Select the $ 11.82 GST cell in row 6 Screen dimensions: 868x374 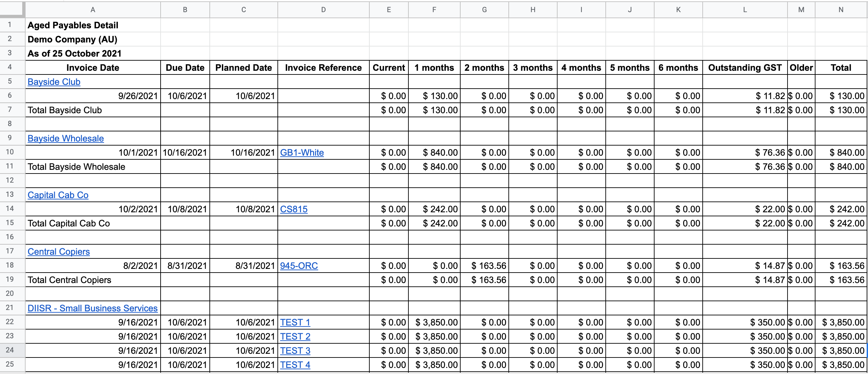[745, 96]
